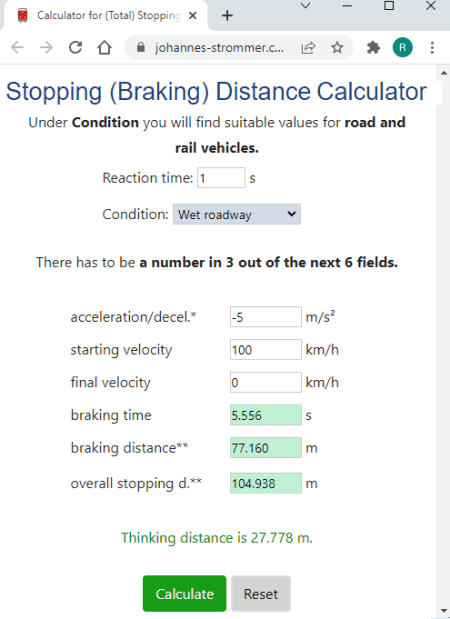The height and width of the screenshot is (619, 450).
Task: Expand the tab search chevron
Action: click(x=306, y=6)
